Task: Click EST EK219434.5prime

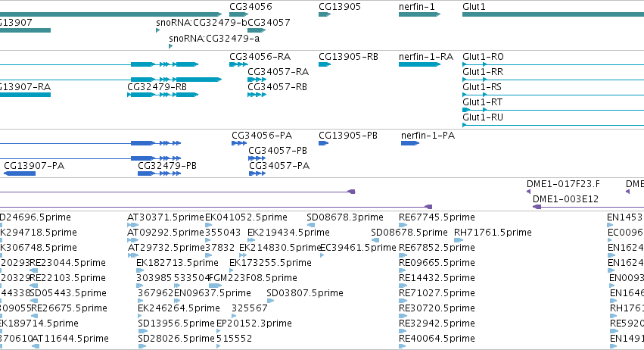Action: pos(288,233)
